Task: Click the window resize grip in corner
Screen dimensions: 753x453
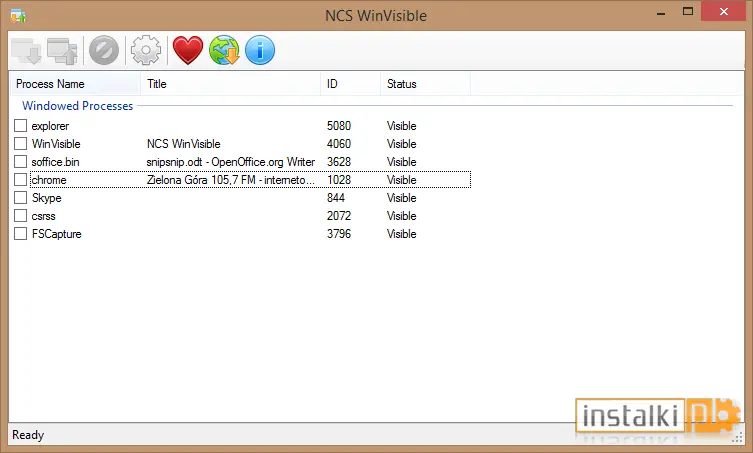Action: (x=738, y=437)
